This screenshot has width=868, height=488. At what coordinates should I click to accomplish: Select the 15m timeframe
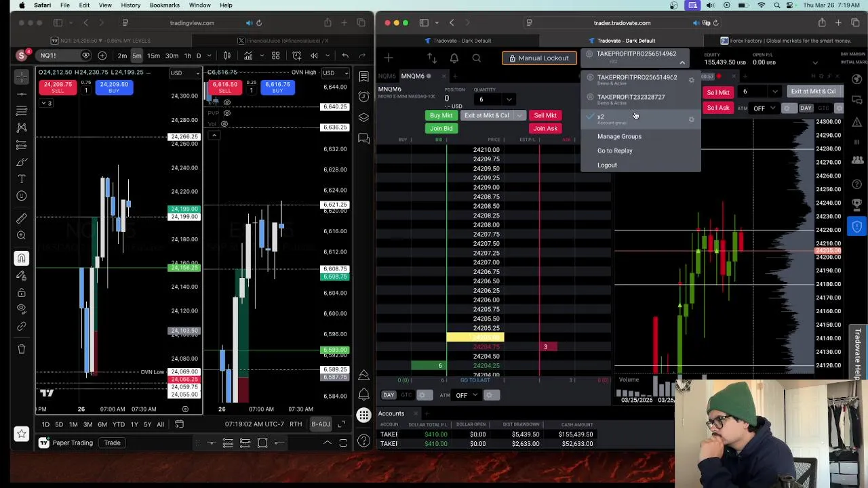[153, 56]
